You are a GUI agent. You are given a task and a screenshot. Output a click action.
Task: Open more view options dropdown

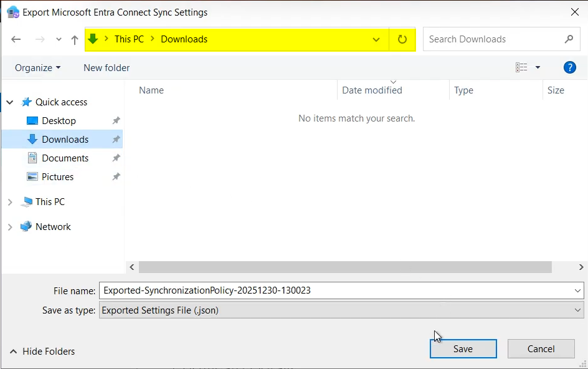[538, 67]
